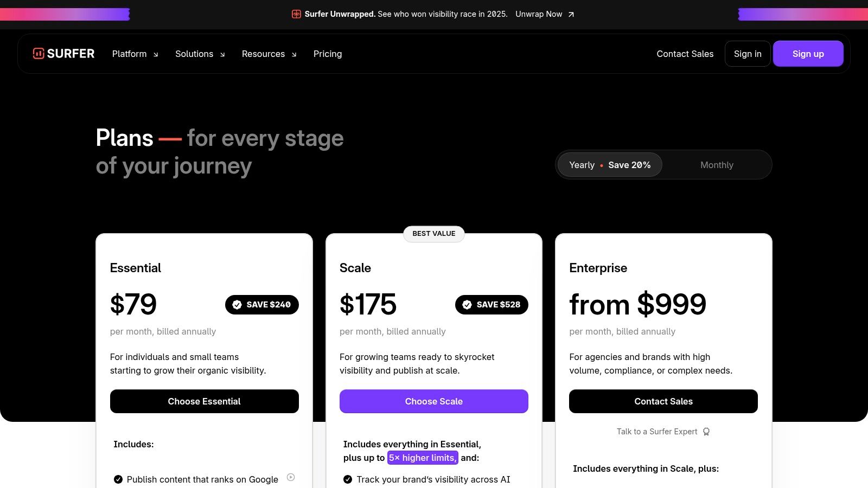The height and width of the screenshot is (488, 868).
Task: Open the Surfer logo on the navbar
Action: point(63,53)
